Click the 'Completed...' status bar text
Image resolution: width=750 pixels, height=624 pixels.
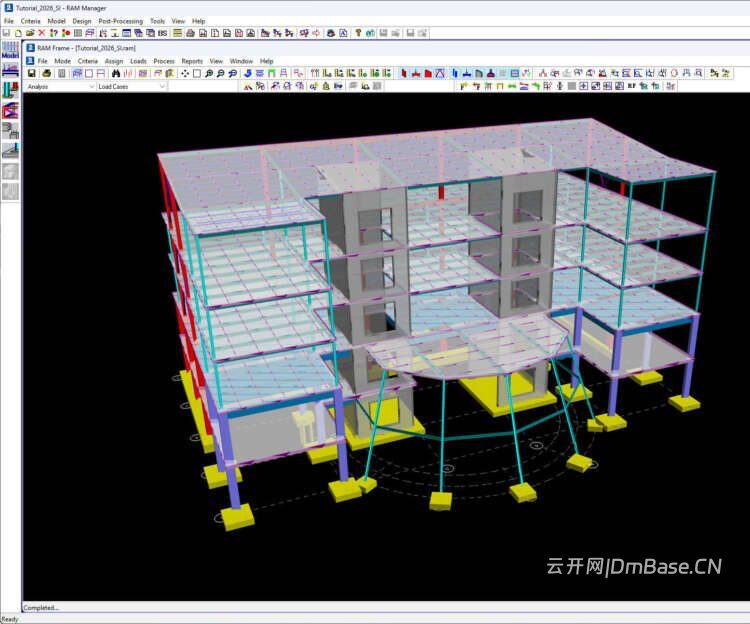pos(41,608)
